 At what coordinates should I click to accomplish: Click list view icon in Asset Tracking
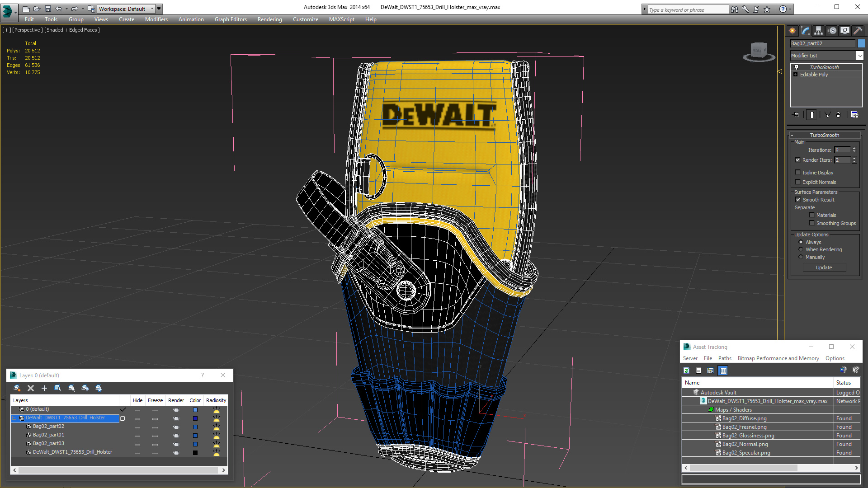click(698, 371)
